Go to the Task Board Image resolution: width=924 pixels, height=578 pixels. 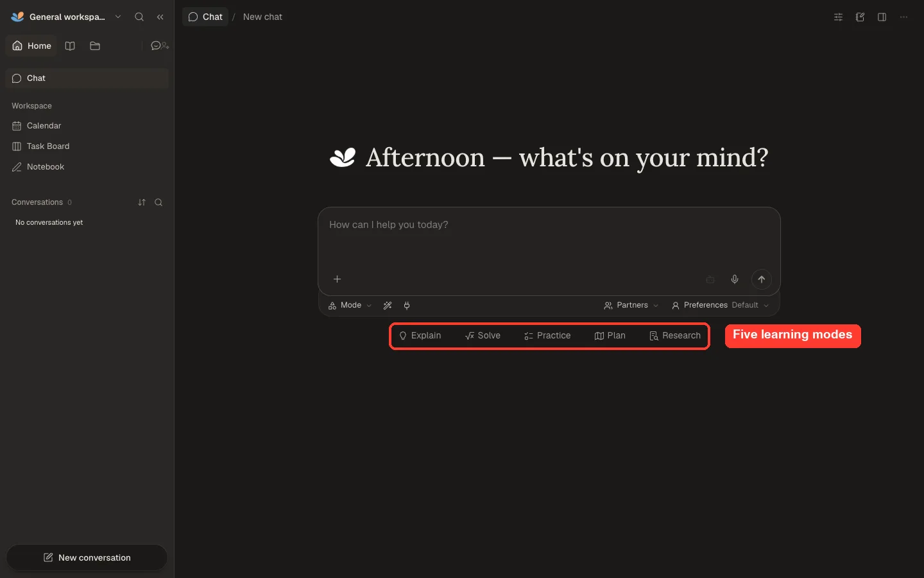click(87, 146)
